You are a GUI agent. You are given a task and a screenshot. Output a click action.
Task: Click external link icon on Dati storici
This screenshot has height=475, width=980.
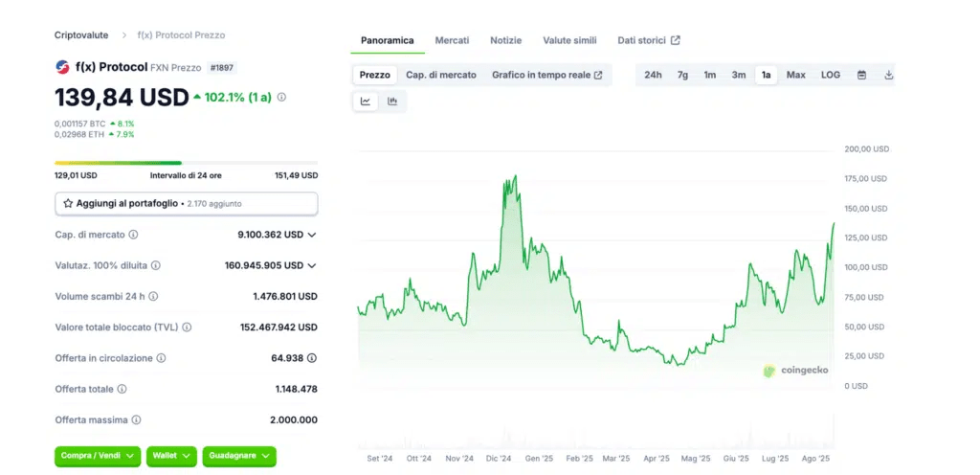click(675, 40)
